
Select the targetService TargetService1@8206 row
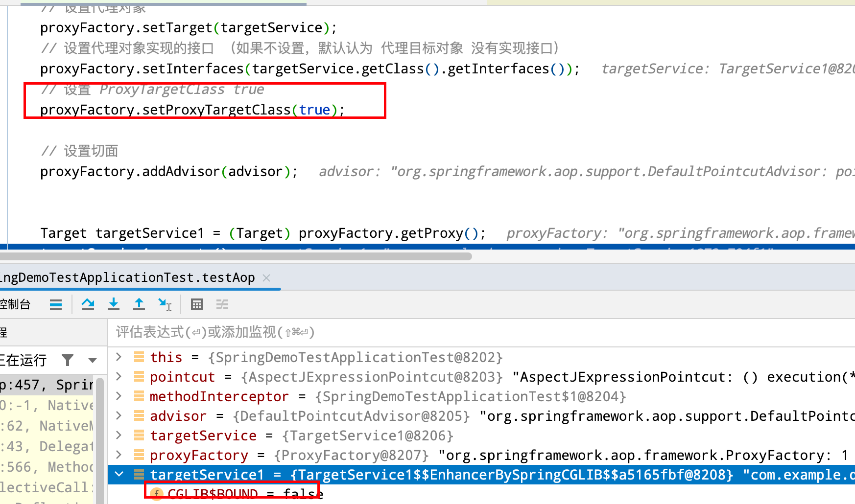click(481, 435)
